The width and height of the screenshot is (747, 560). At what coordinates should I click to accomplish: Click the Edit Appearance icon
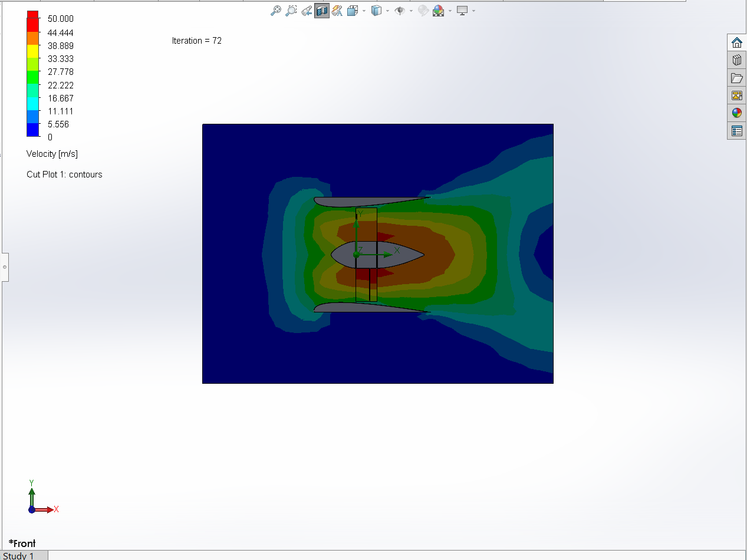[x=423, y=11]
